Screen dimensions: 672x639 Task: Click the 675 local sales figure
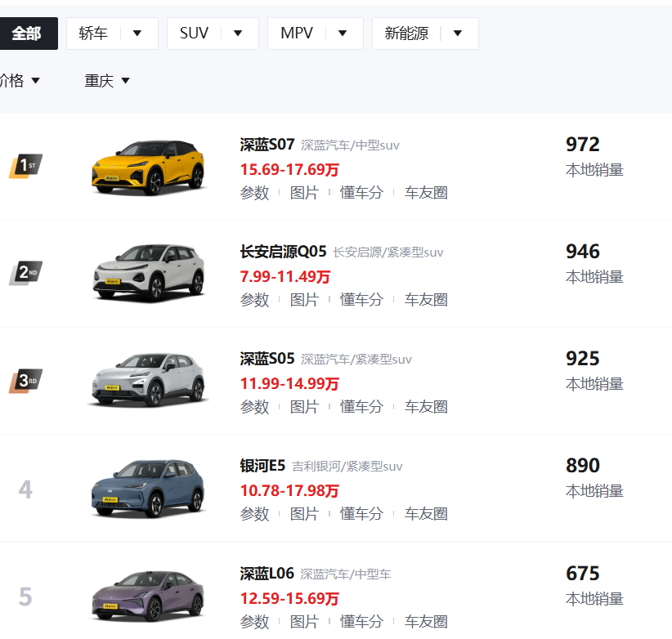(582, 574)
